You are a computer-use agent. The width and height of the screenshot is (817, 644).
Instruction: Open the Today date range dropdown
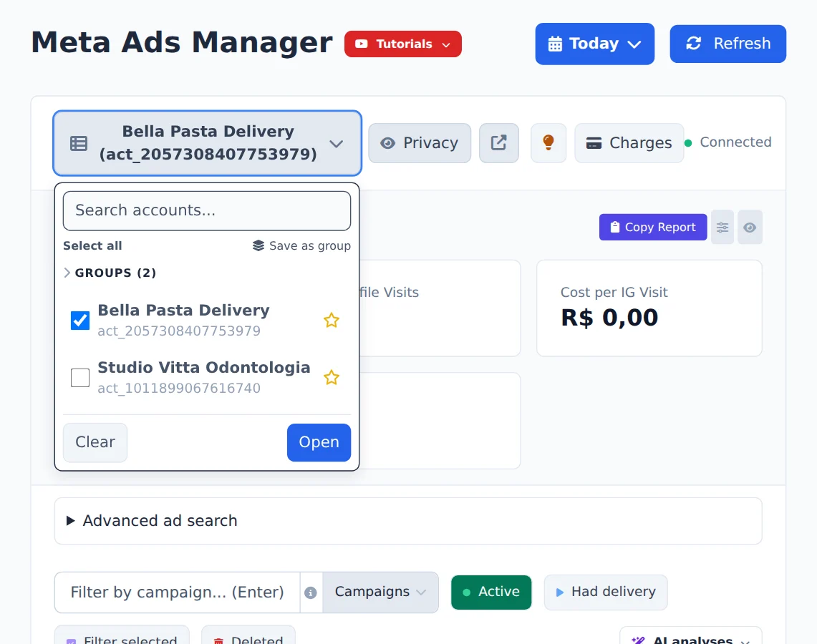coord(594,44)
